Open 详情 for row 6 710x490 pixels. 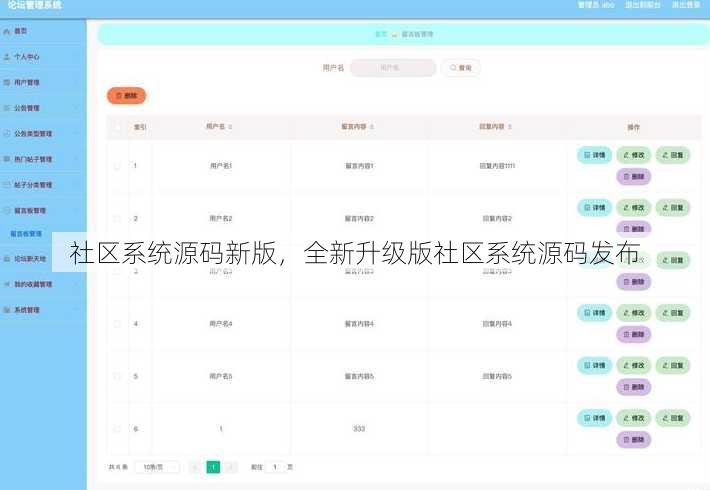tap(594, 418)
